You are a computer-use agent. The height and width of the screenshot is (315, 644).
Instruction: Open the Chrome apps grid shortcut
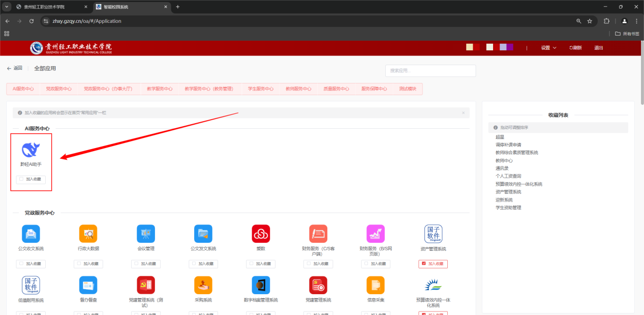(x=7, y=34)
